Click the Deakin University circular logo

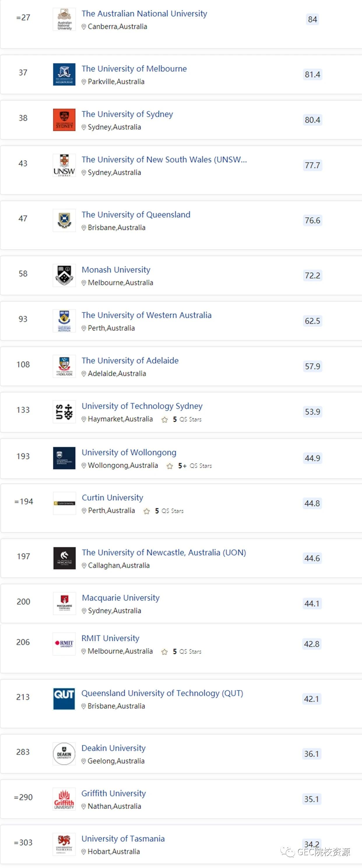pos(64,753)
